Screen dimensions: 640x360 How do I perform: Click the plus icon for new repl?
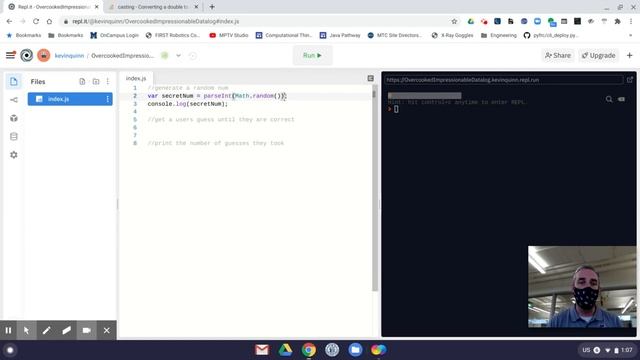[x=629, y=56]
